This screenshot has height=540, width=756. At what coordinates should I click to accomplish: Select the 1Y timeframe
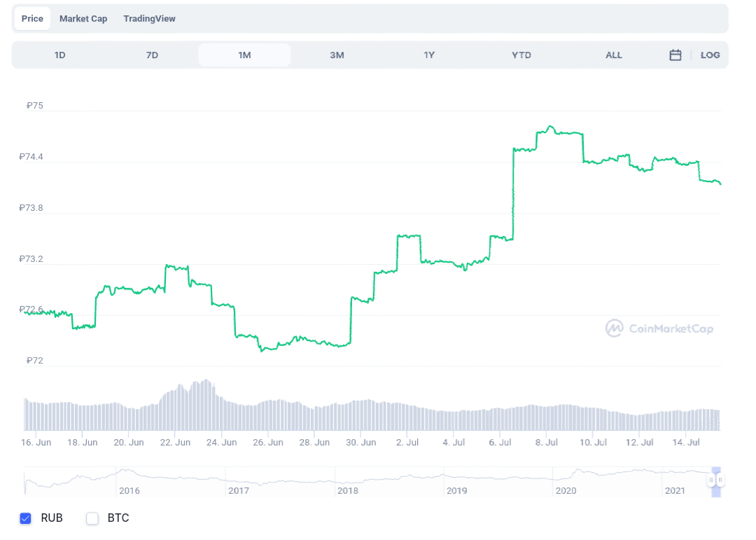[x=429, y=55]
